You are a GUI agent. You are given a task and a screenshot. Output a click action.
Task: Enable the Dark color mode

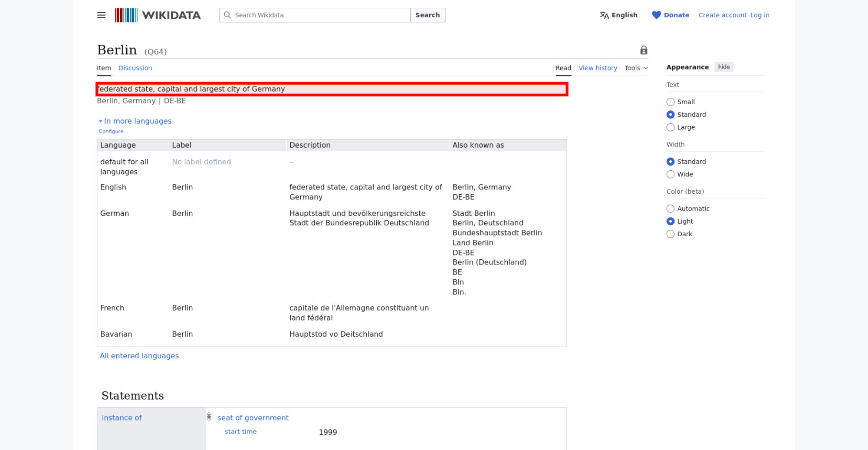coord(671,234)
